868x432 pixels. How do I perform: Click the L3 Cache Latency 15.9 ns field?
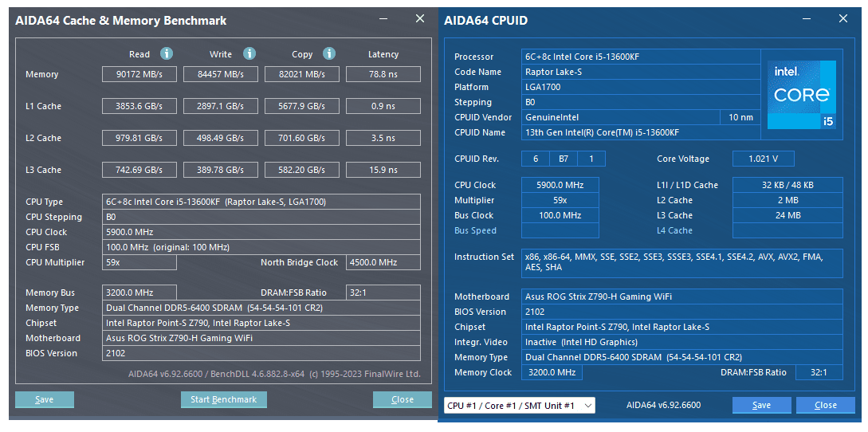pyautogui.click(x=383, y=170)
